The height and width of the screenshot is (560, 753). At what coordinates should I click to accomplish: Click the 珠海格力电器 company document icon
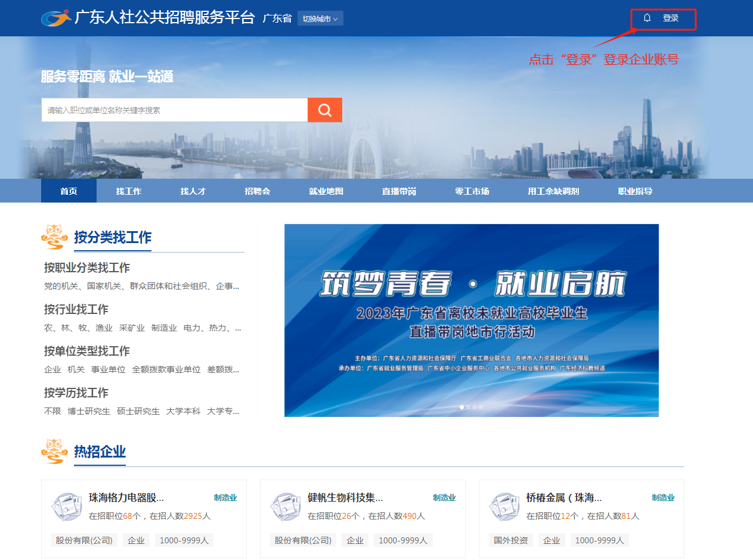(66, 507)
